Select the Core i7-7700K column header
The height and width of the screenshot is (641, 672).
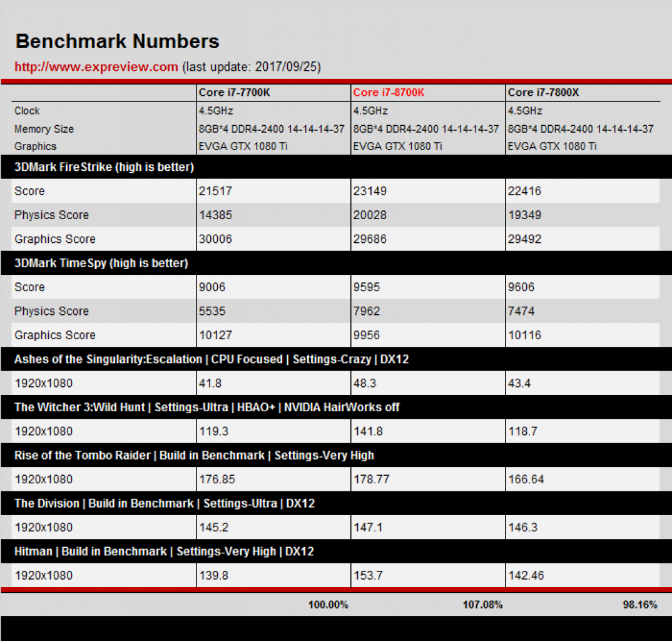pos(234,93)
